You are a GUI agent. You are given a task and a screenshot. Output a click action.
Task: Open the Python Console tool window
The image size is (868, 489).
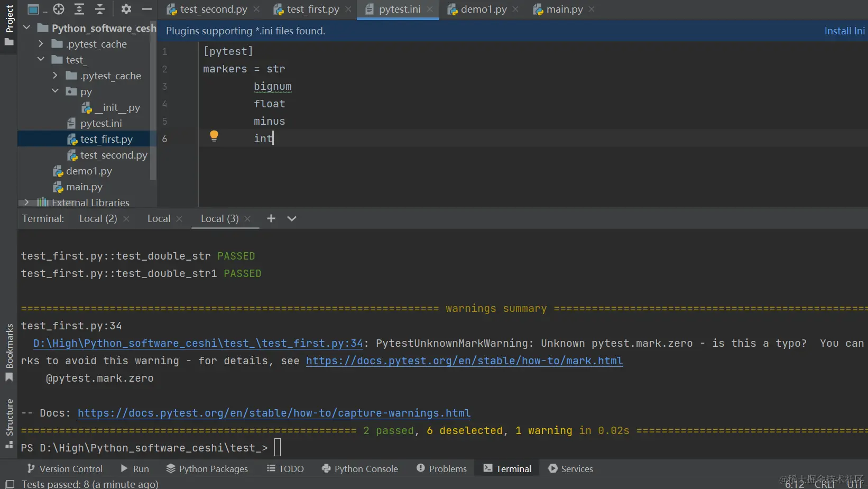click(x=359, y=469)
